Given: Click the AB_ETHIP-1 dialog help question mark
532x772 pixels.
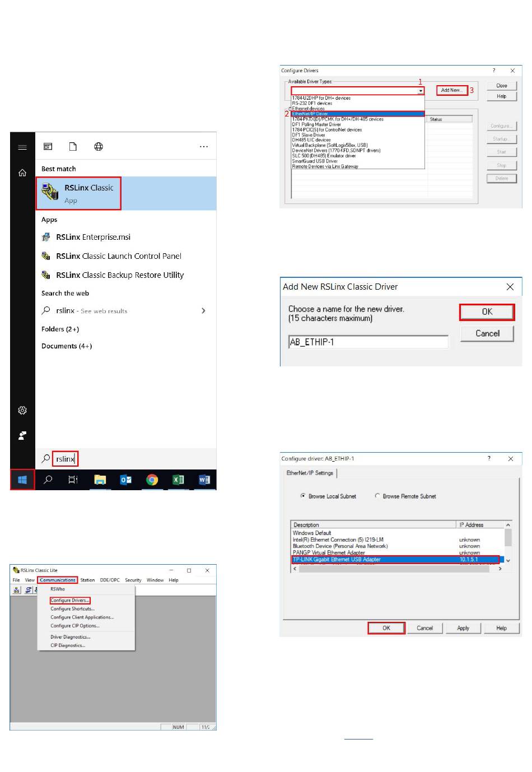Looking at the screenshot, I should [489, 458].
